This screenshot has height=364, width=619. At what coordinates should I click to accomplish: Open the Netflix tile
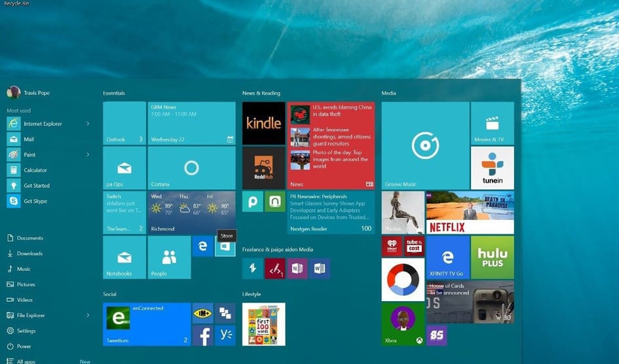pyautogui.click(x=470, y=213)
